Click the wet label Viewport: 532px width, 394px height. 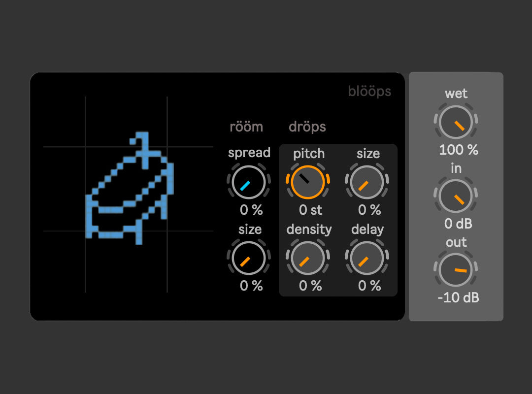(456, 93)
